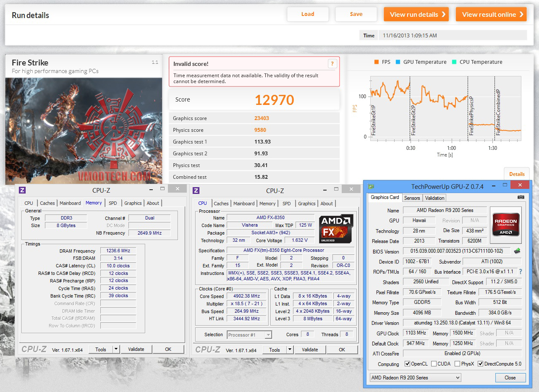Click the FireStrikePhysicsP marker on the graph
Viewport: 539px width, 392px height.
point(471,116)
